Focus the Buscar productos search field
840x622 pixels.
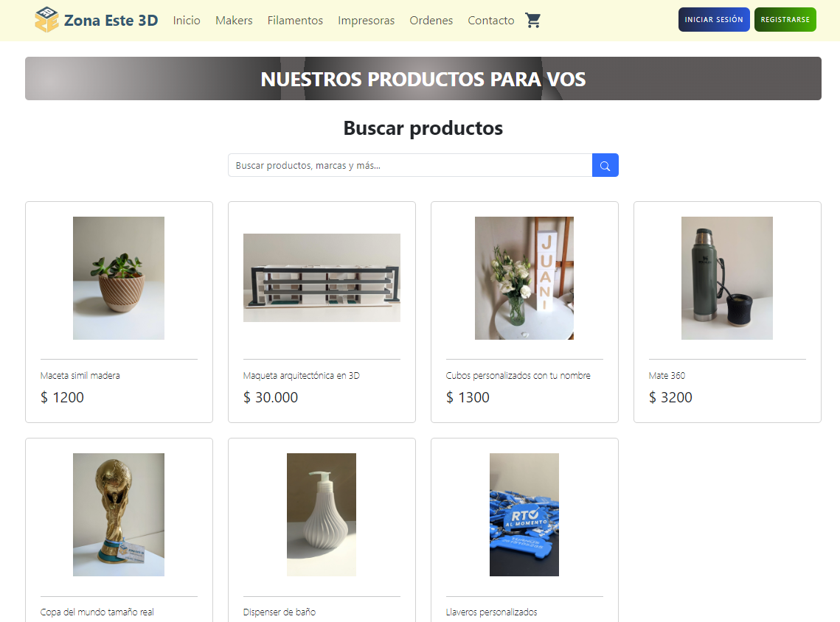(x=410, y=165)
